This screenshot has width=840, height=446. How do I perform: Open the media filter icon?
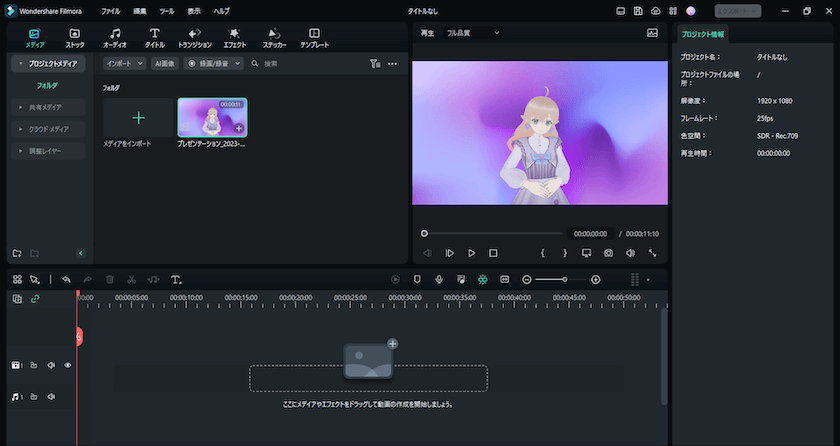point(375,64)
